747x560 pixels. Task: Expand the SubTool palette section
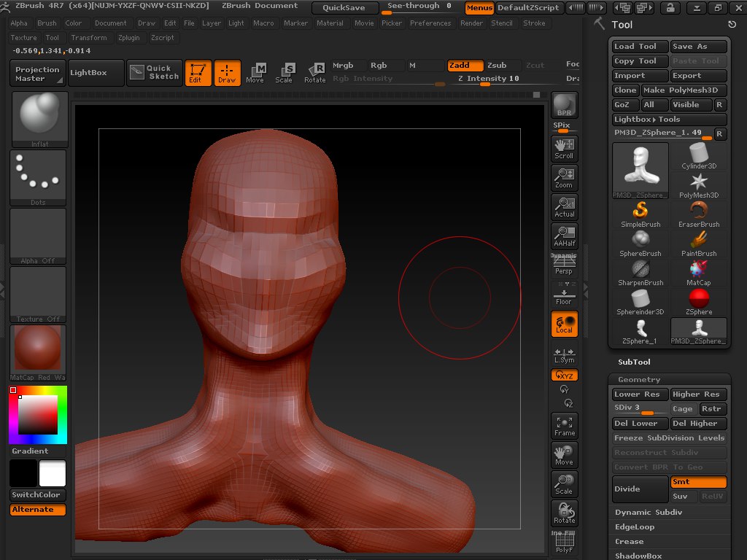(634, 362)
